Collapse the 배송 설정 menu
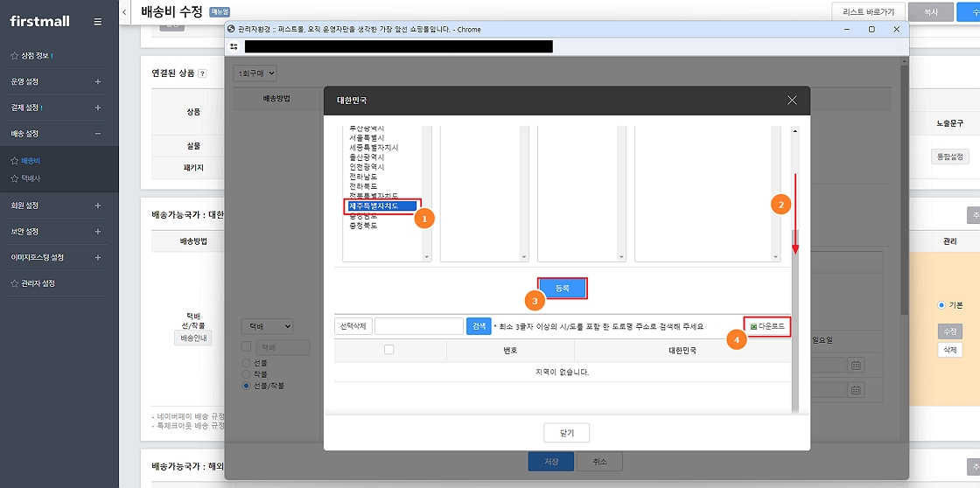The width and height of the screenshot is (980, 488). [97, 134]
